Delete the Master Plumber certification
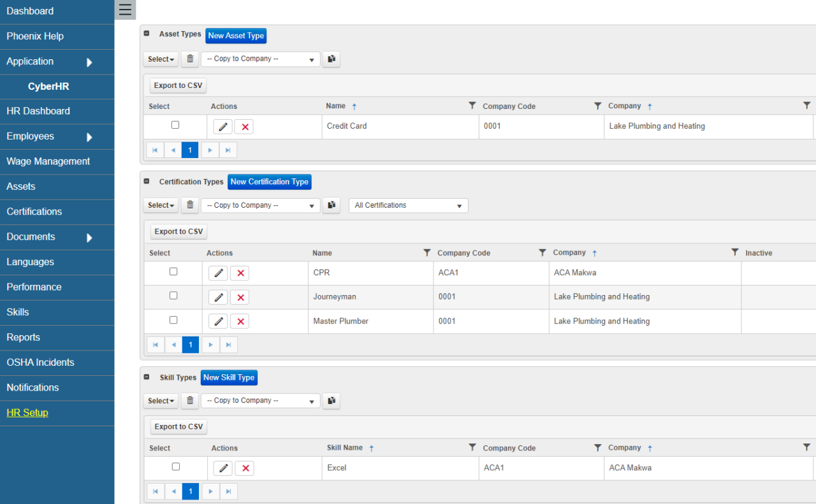816x504 pixels. pos(240,321)
